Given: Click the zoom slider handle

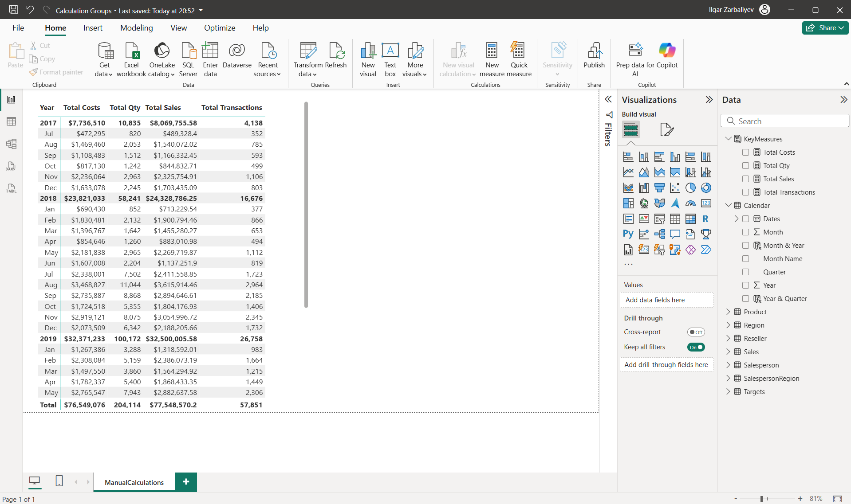Looking at the screenshot, I should click(761, 499).
